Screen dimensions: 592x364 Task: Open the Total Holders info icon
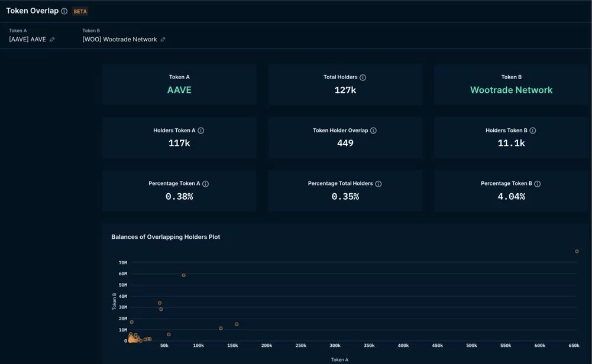[x=363, y=77]
